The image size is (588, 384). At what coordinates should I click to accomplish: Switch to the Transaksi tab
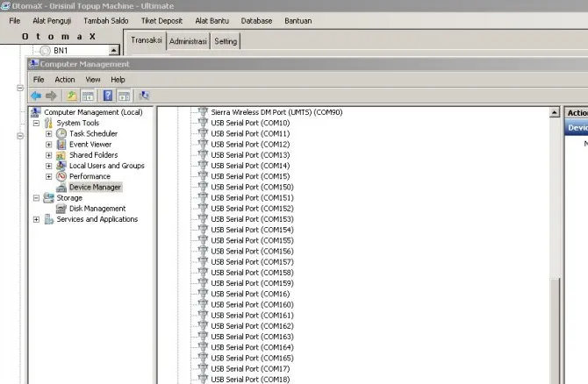[x=147, y=40]
